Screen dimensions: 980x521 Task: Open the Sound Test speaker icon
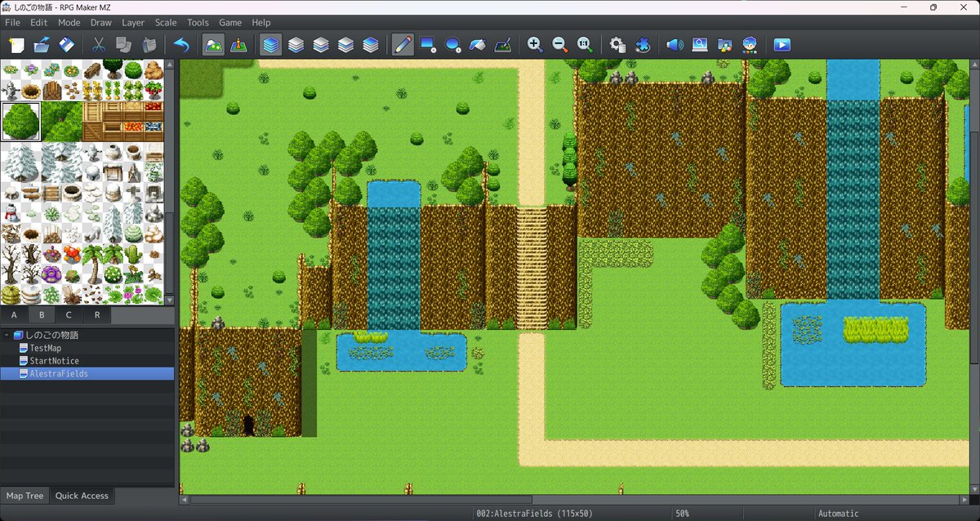pos(675,45)
